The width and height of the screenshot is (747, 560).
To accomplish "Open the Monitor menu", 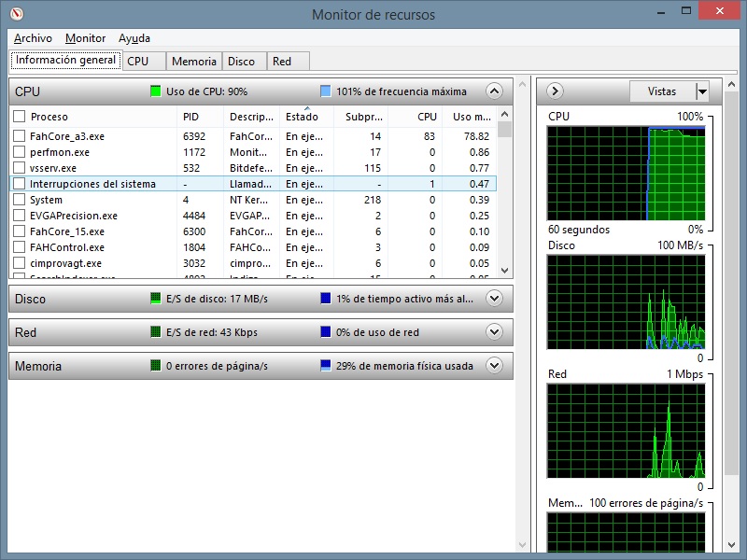I will pos(85,38).
